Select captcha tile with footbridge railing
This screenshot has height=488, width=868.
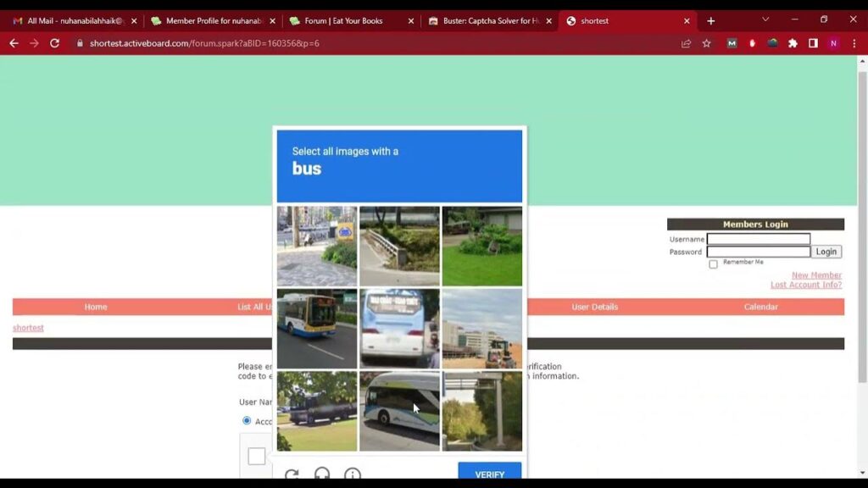(400, 247)
